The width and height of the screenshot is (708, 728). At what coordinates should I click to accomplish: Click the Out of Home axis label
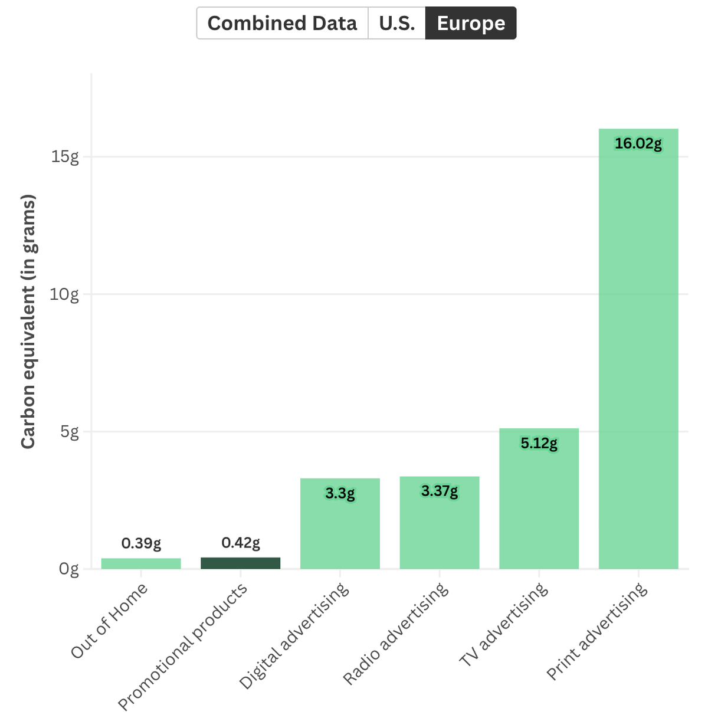coord(109,620)
